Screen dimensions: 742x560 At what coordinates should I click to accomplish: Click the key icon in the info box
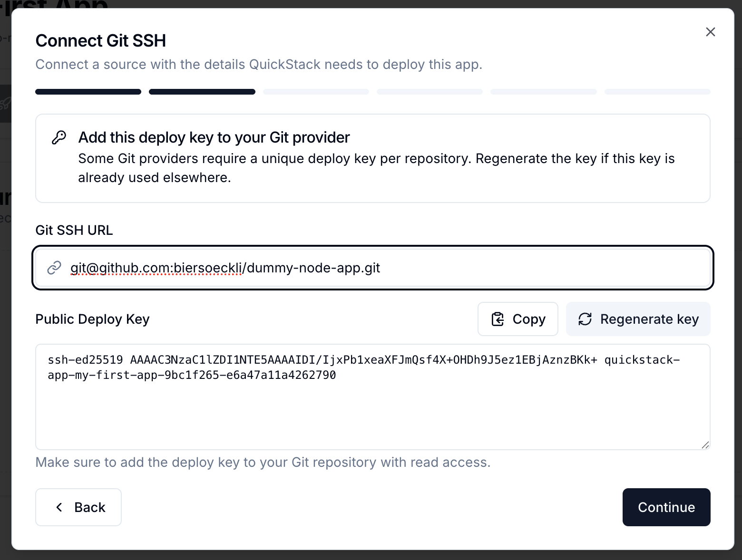click(59, 137)
